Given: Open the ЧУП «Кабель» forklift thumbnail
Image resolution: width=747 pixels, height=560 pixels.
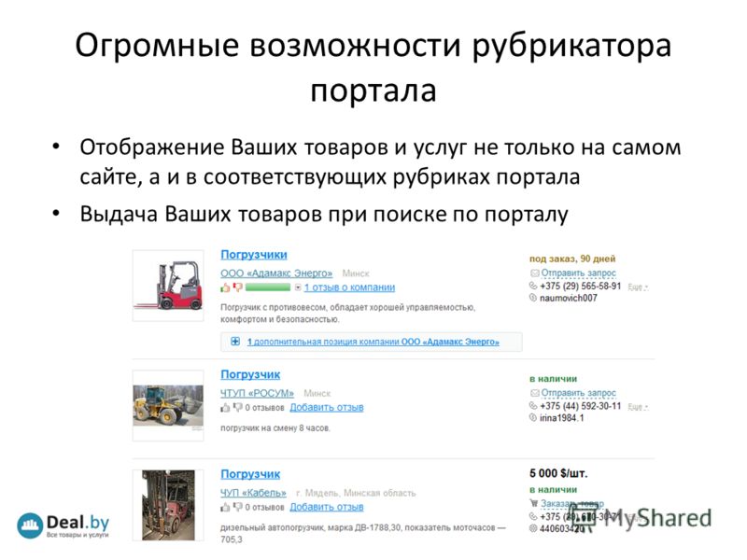Looking at the screenshot, I should coord(168,505).
